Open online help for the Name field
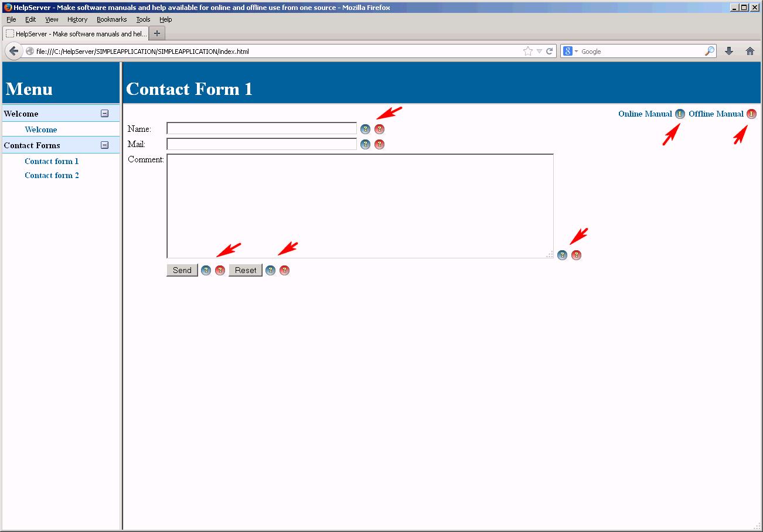 click(365, 129)
